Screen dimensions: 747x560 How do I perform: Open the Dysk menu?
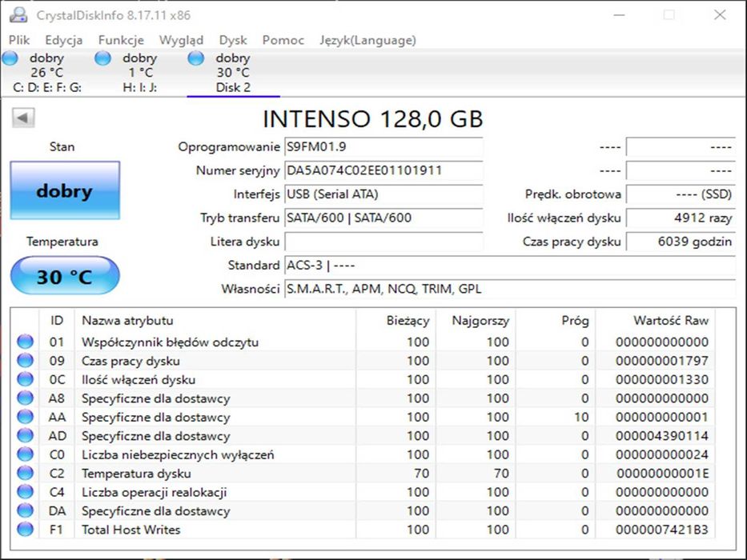[x=233, y=40]
